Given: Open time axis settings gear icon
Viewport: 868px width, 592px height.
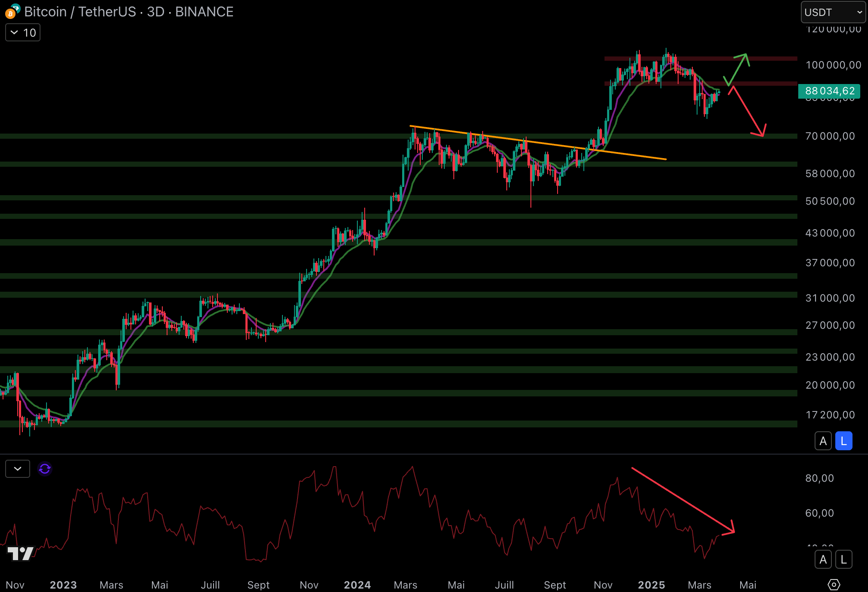Looking at the screenshot, I should pyautogui.click(x=834, y=585).
